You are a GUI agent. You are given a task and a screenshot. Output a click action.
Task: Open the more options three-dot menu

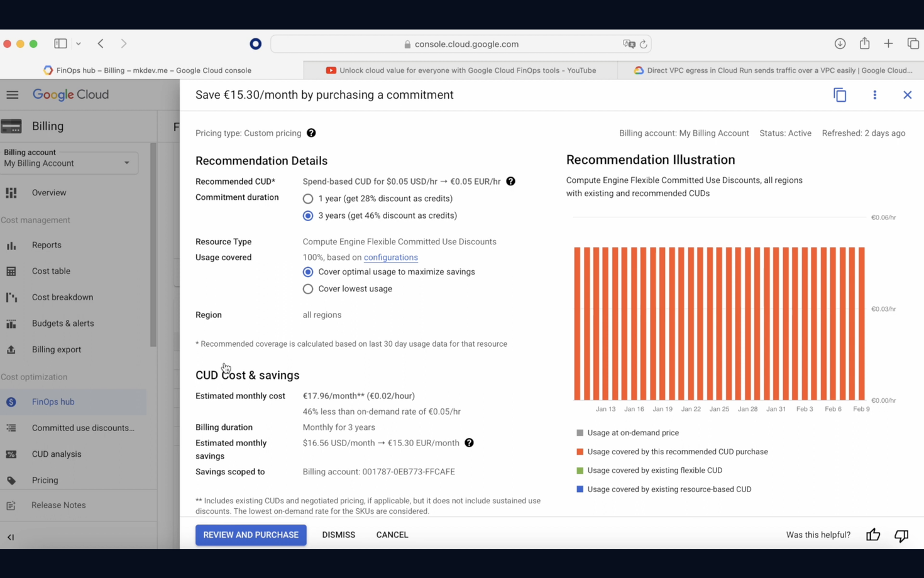click(x=874, y=95)
